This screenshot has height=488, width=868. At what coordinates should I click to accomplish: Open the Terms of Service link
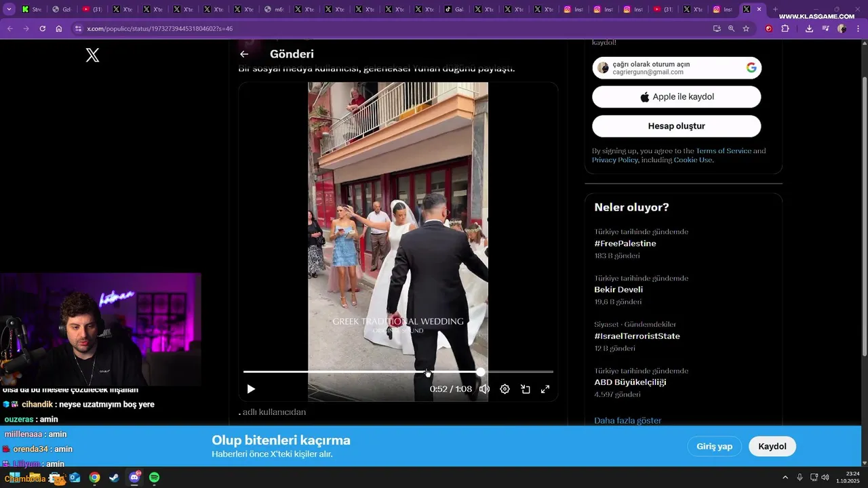(724, 150)
